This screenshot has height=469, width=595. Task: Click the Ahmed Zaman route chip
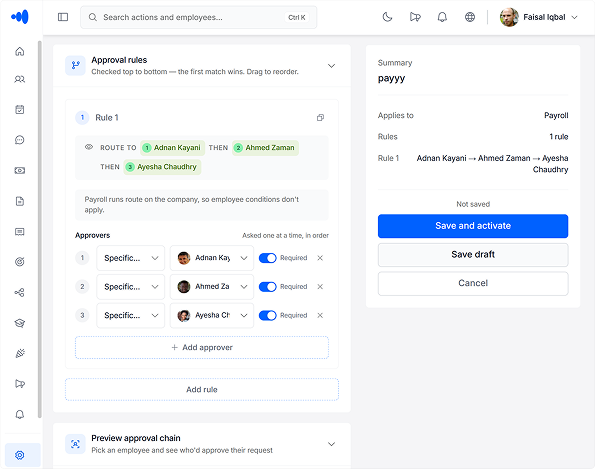[265, 148]
